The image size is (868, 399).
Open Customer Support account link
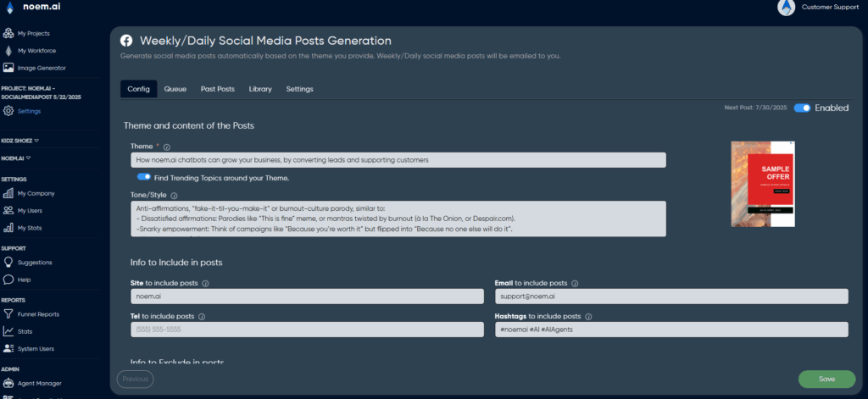tap(830, 7)
